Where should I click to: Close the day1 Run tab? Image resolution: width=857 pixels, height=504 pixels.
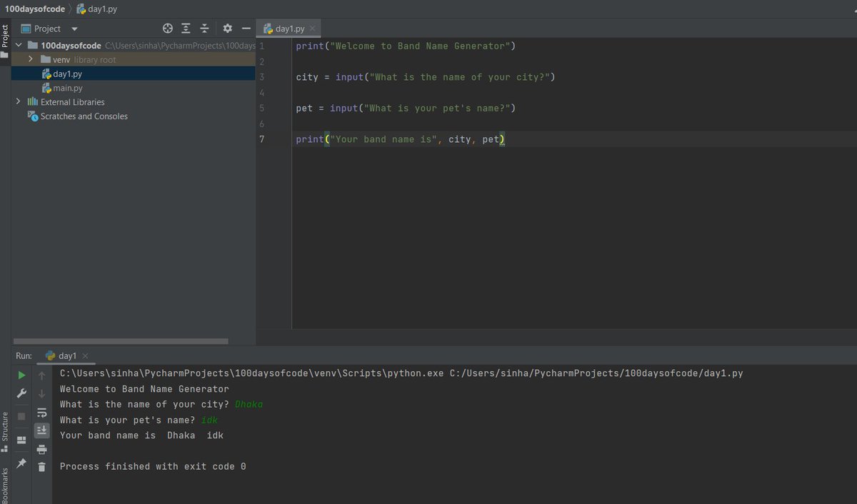pyautogui.click(x=85, y=356)
